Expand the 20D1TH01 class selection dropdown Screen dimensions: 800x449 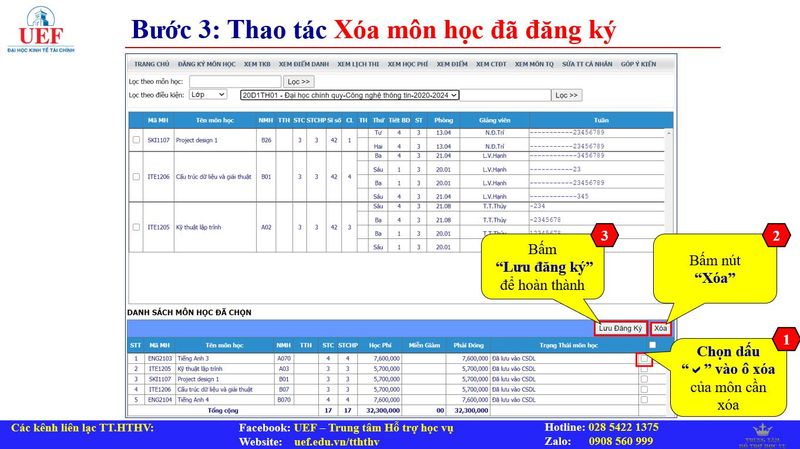[349, 96]
